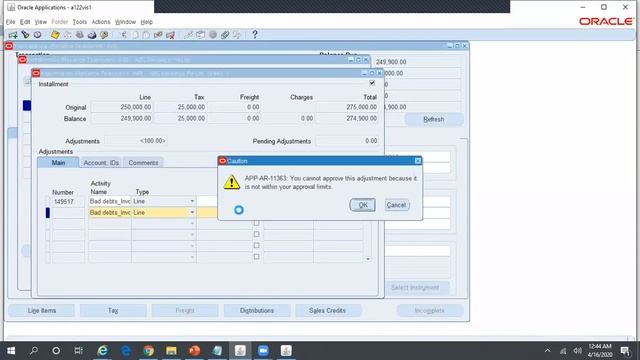Viewport: 640px width, 360px height.
Task: Expand Type dropdown in highlighted yellow row
Action: coord(192,212)
